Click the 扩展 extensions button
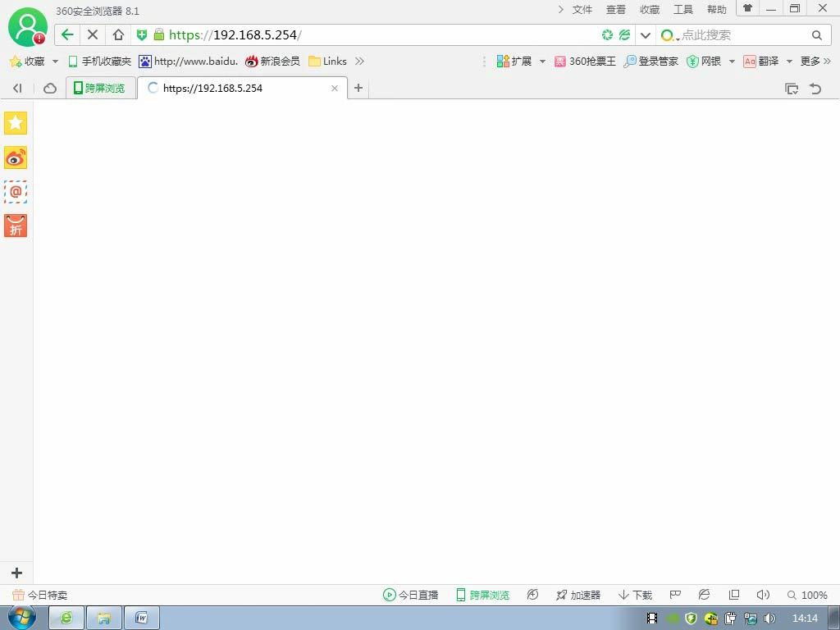This screenshot has height=630, width=840. pyautogui.click(x=514, y=61)
